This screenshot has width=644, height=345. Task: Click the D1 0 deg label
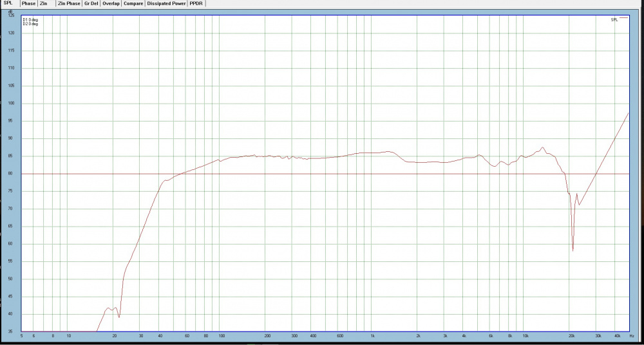click(x=31, y=20)
